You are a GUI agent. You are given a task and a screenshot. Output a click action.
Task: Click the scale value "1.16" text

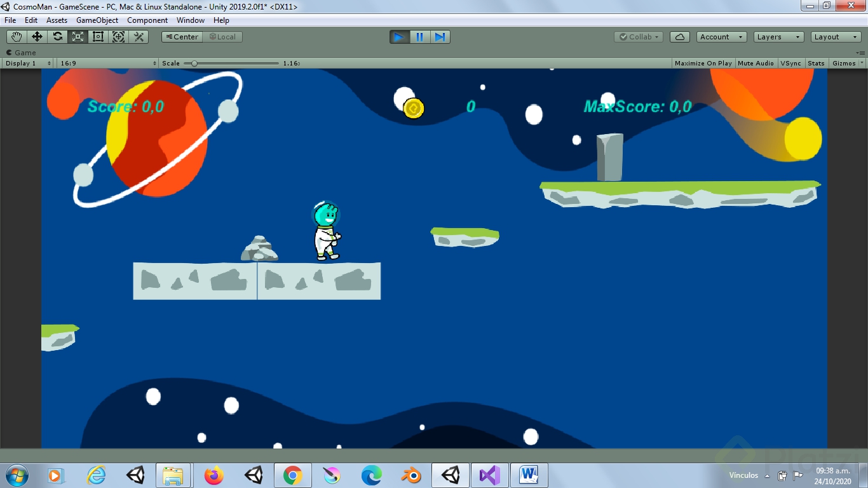coord(291,63)
